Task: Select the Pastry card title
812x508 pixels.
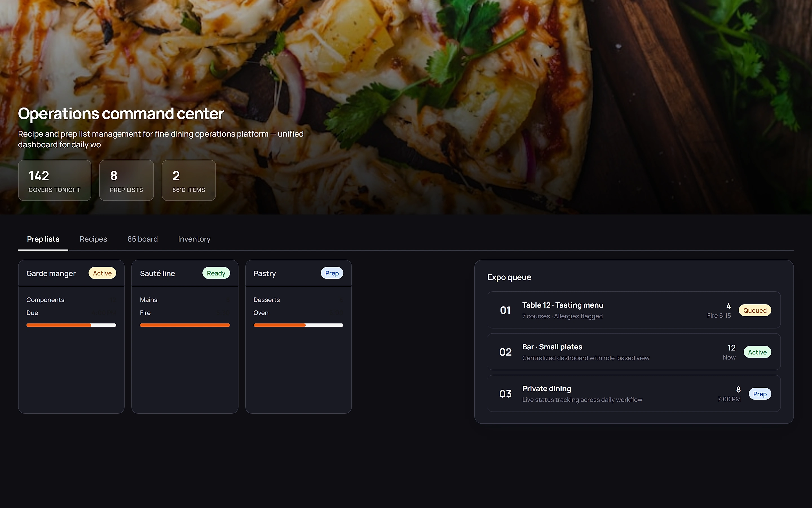Action: point(265,273)
